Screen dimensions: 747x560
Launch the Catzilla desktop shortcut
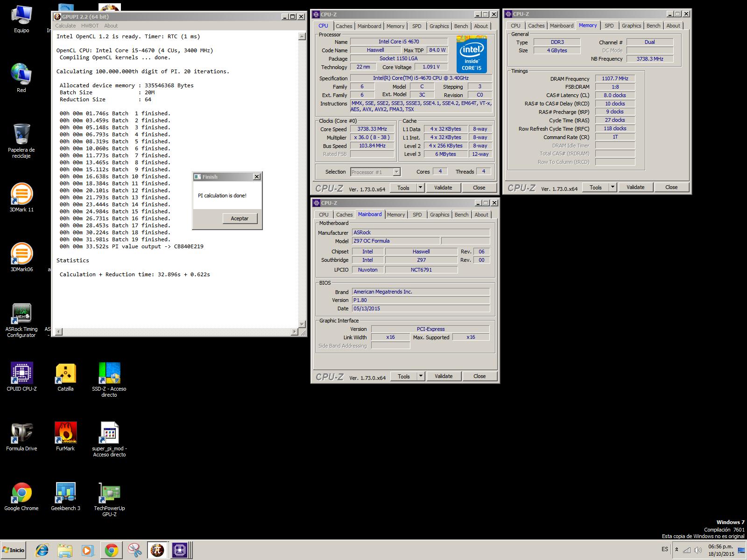65,377
